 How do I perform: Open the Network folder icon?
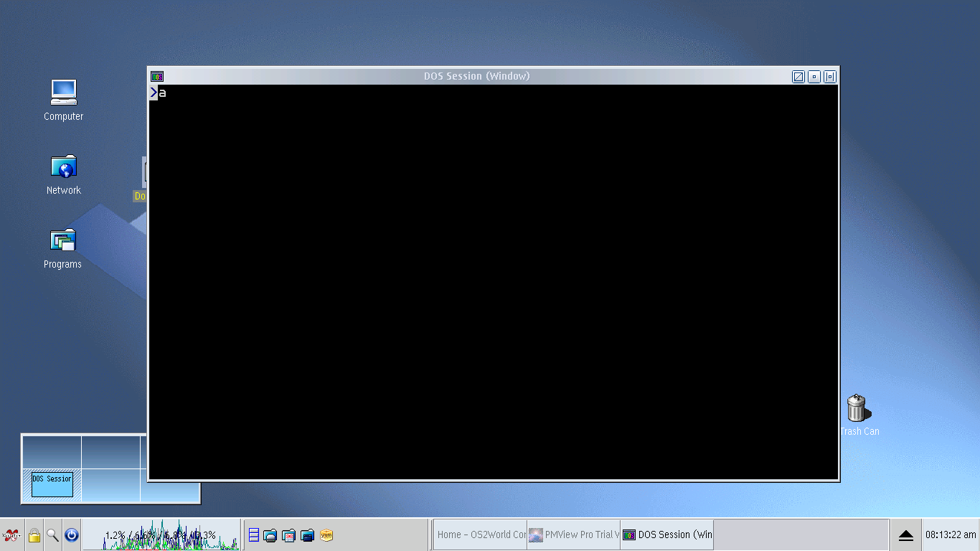pos(63,166)
